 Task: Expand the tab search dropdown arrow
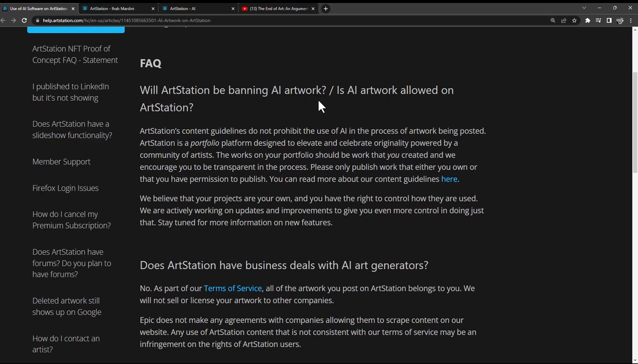coord(584,8)
